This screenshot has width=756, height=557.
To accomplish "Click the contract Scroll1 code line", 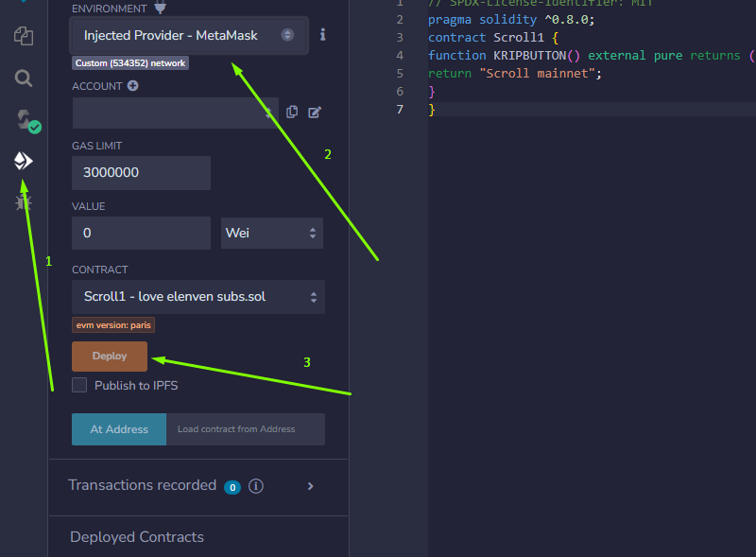I will (493, 38).
